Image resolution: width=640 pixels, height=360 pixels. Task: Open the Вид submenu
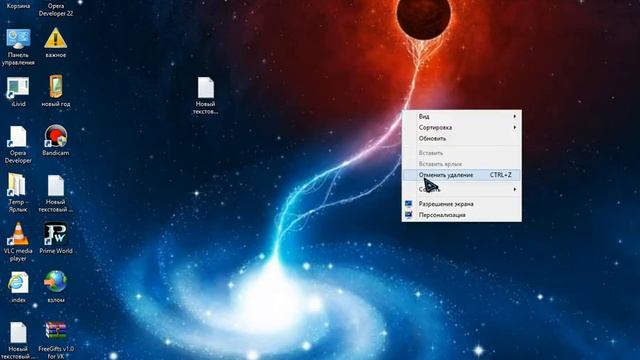[x=462, y=116]
